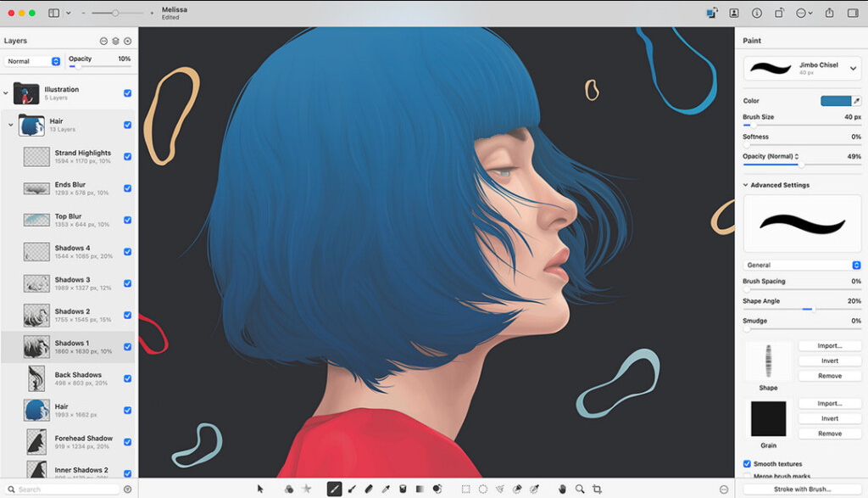Click Import for the brush Shape
Screen dimensions: 868x498
[x=830, y=345]
